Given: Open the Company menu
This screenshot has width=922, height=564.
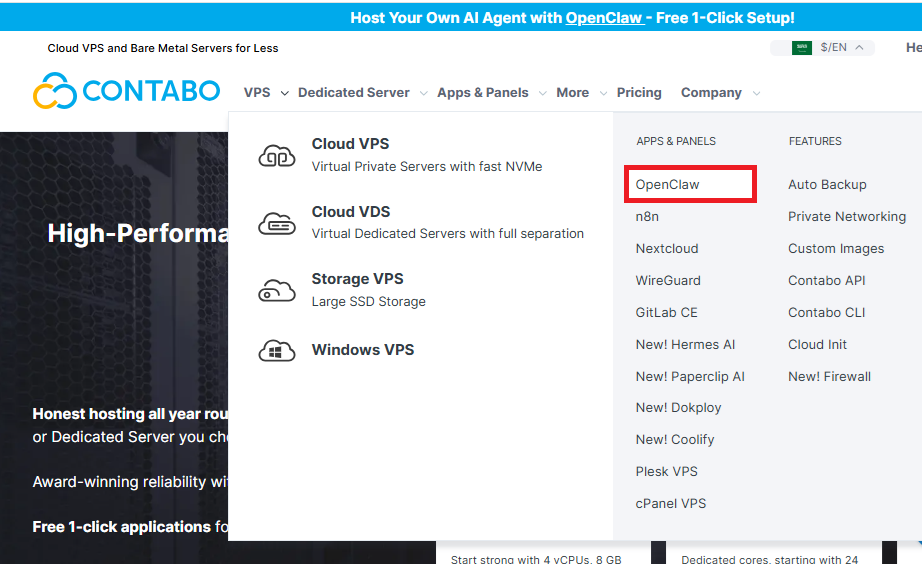Looking at the screenshot, I should point(711,93).
